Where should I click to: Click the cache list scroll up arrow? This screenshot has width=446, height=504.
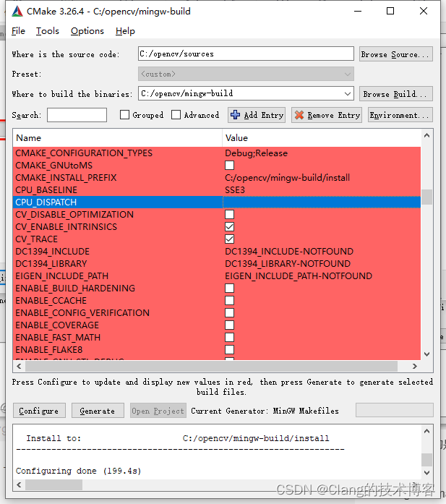(x=426, y=135)
